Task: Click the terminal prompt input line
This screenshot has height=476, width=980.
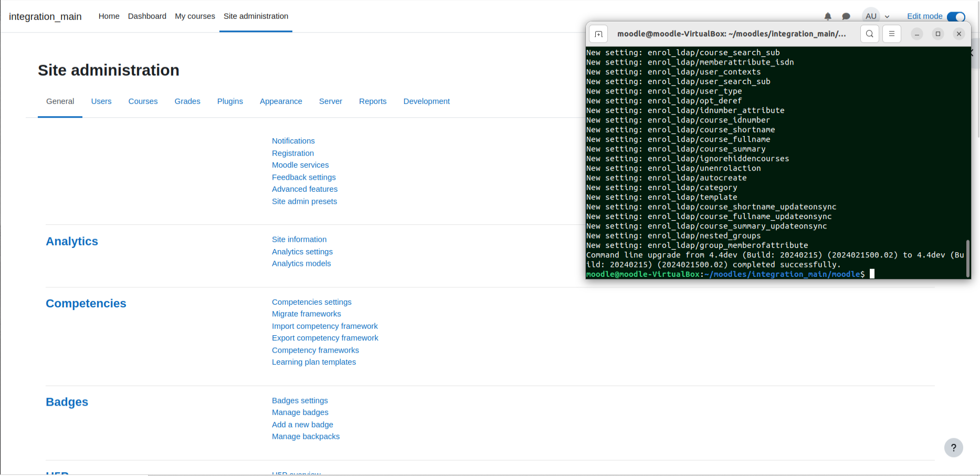Action: point(731,274)
